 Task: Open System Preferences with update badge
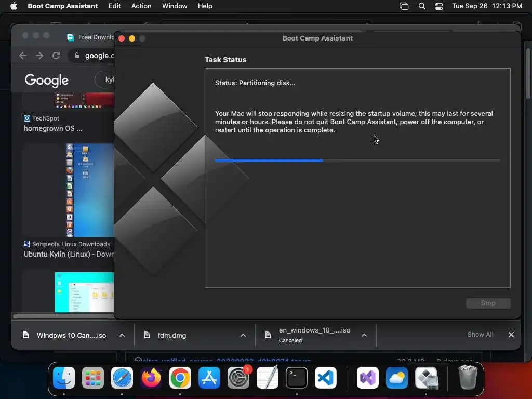[238, 378]
